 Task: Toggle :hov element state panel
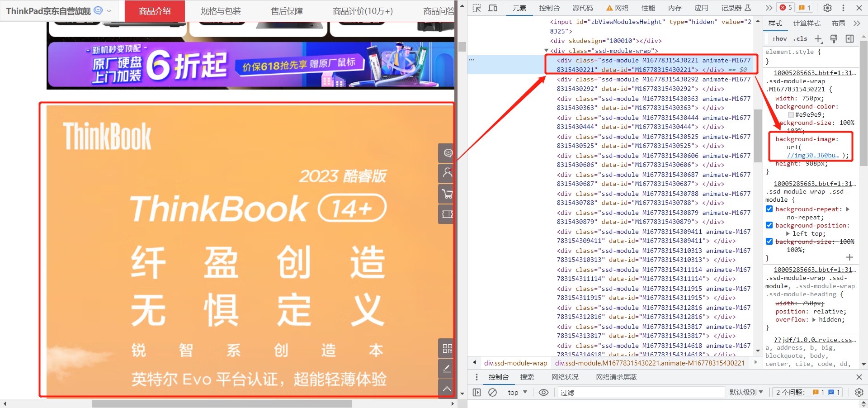pos(779,39)
